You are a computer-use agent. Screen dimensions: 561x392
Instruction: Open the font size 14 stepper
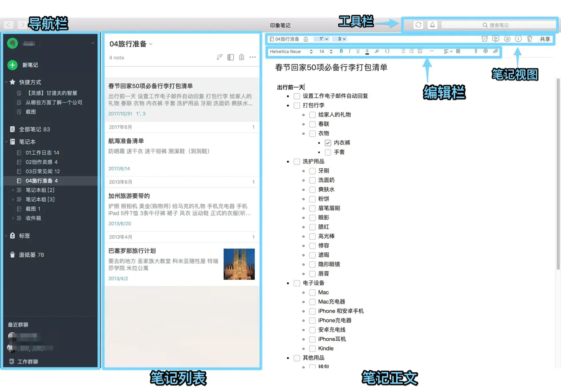pos(326,51)
